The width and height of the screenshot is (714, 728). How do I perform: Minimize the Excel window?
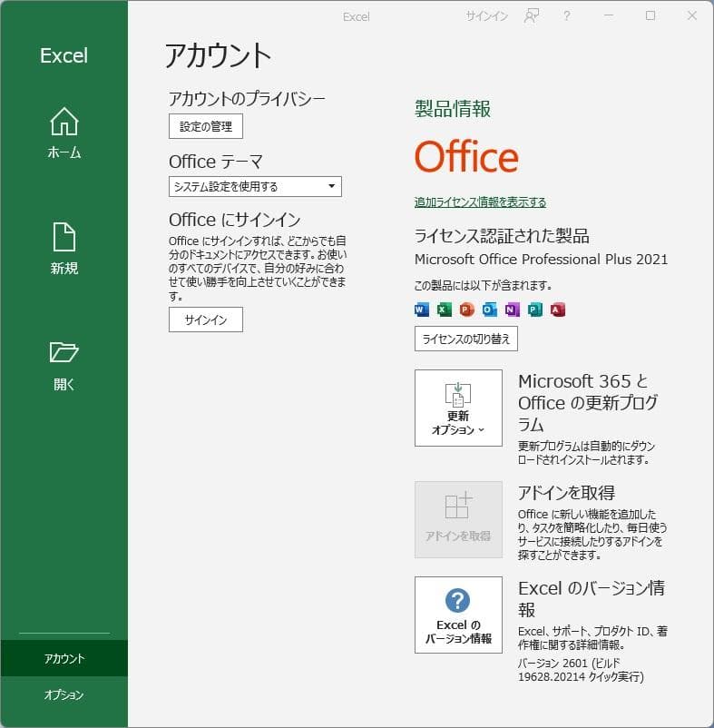click(x=609, y=15)
